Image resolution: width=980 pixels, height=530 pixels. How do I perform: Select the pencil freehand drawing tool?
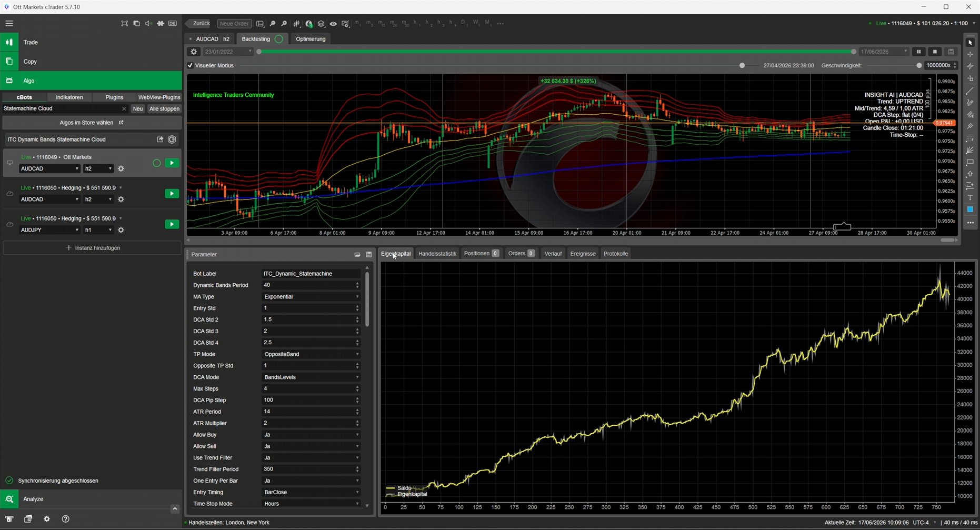coord(970,103)
